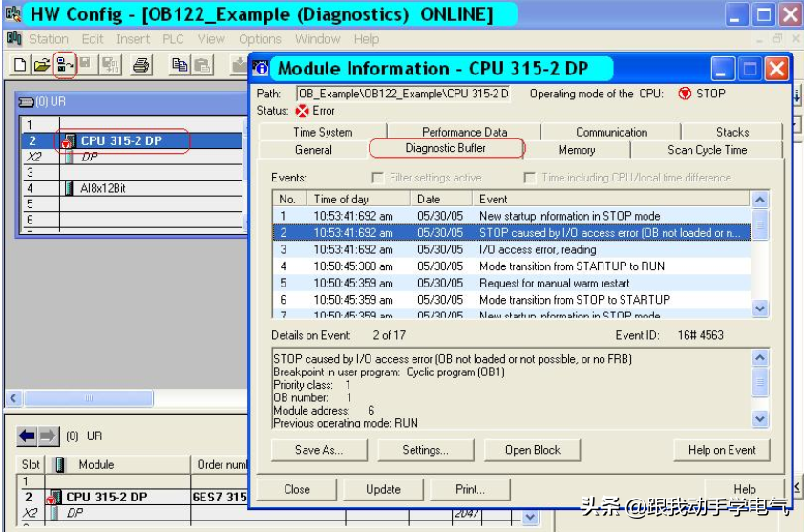Screen dimensions: 804x532
Task: Click the Paste toolbar icon
Action: pyautogui.click(x=202, y=66)
